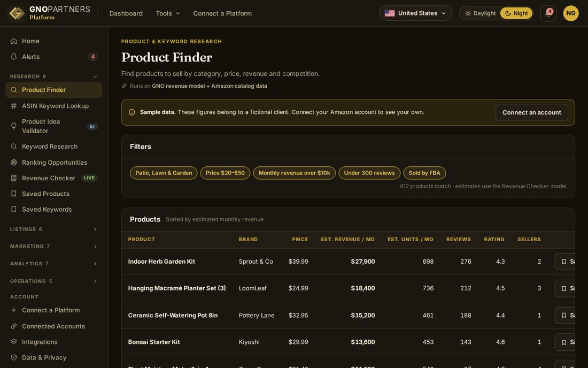Open Ranking Opportunities in sidebar
The width and height of the screenshot is (588, 368).
tap(53, 163)
